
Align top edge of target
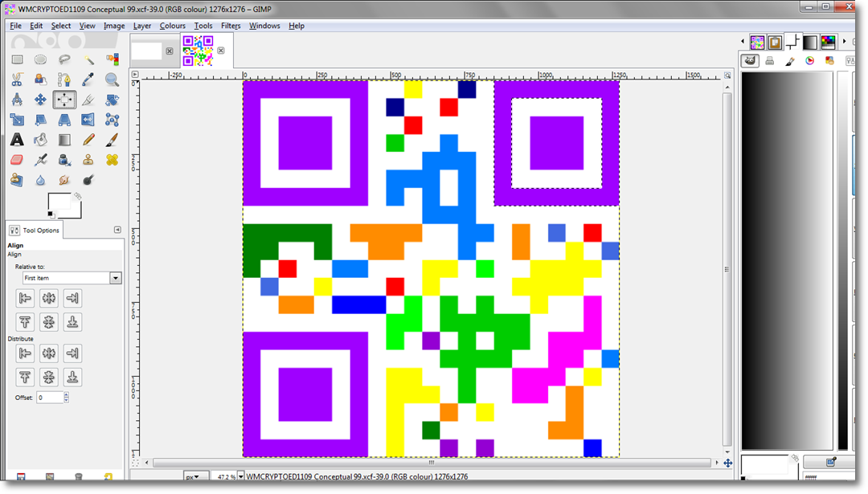tap(25, 322)
